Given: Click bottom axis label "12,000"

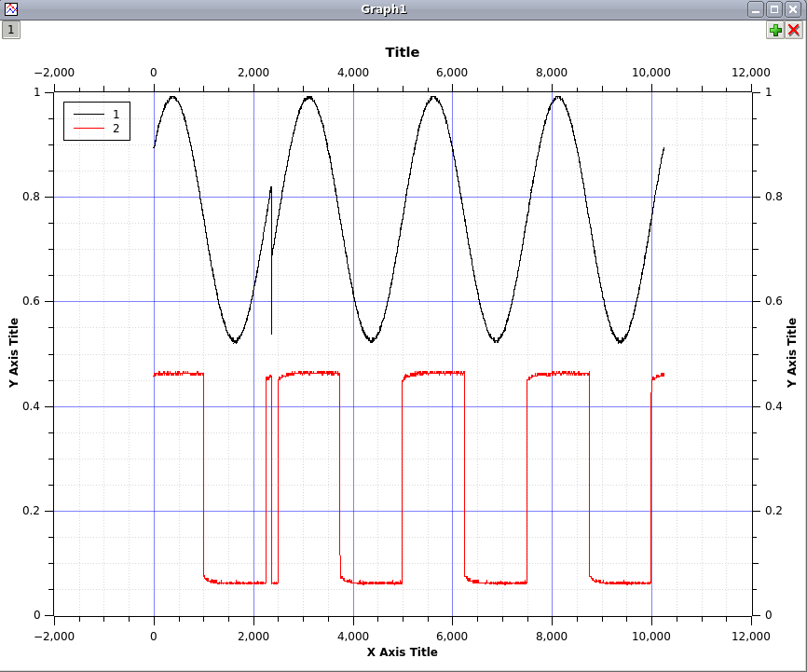Looking at the screenshot, I should coord(751,637).
